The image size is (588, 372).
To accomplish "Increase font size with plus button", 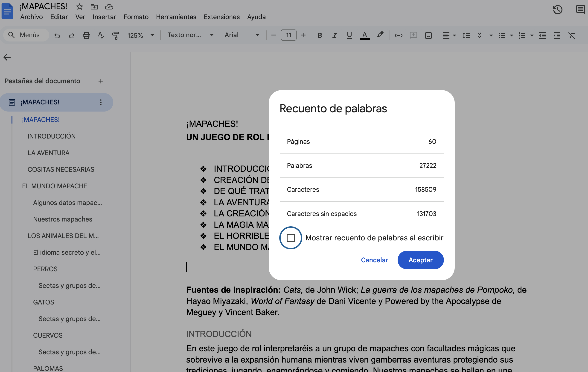I will [x=303, y=35].
